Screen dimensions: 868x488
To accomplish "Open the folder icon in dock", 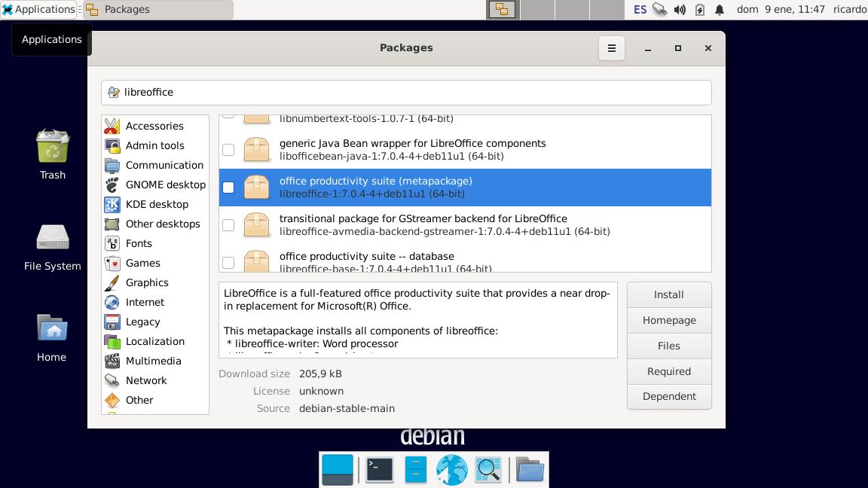I will click(x=530, y=470).
